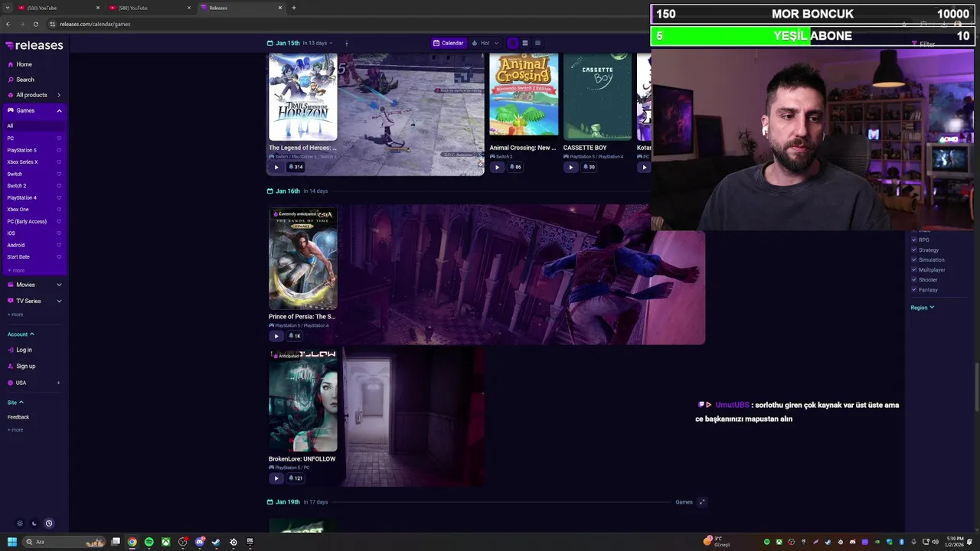
Task: Toggle the heart beside Xbox One
Action: click(x=59, y=210)
